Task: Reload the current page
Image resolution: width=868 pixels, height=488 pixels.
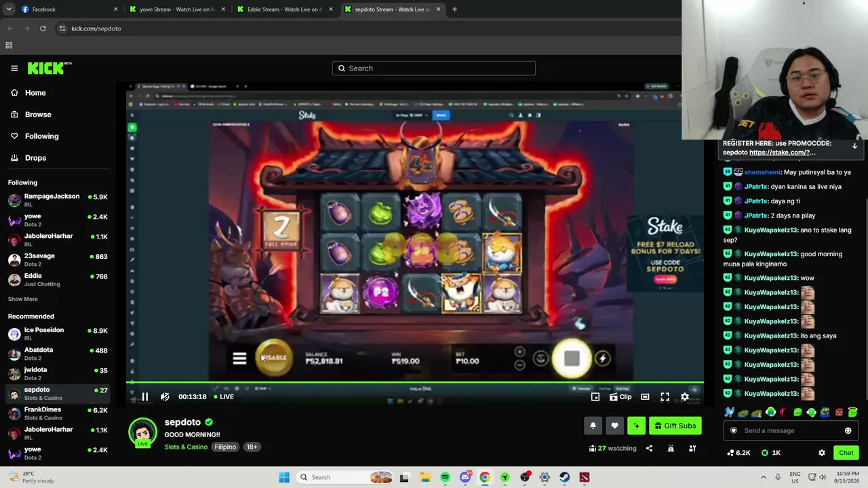Action: pos(43,28)
